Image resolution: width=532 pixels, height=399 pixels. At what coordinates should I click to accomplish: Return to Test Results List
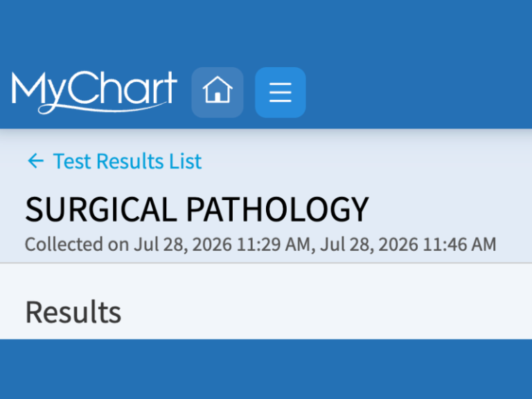pyautogui.click(x=114, y=161)
